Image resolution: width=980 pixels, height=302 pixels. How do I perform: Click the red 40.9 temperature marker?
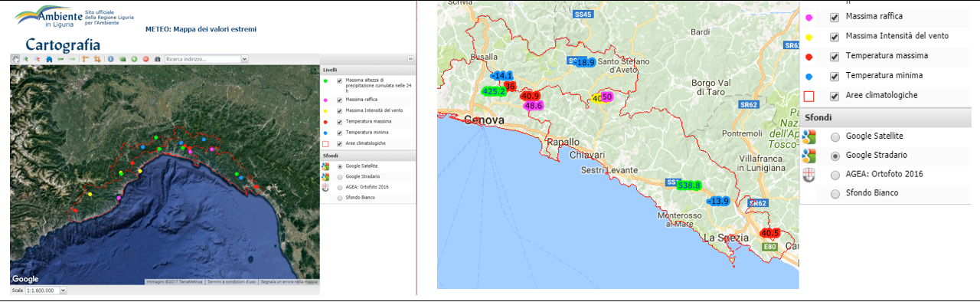point(530,96)
